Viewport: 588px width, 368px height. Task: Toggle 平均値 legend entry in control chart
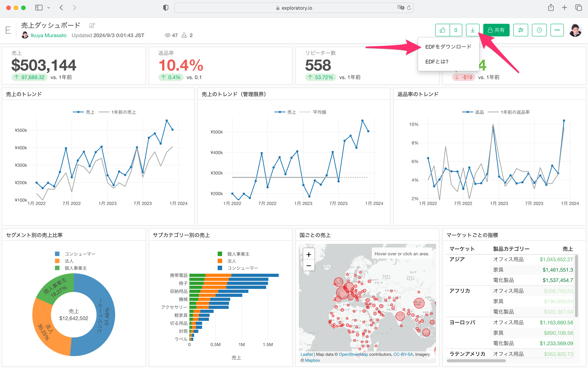[x=313, y=112]
